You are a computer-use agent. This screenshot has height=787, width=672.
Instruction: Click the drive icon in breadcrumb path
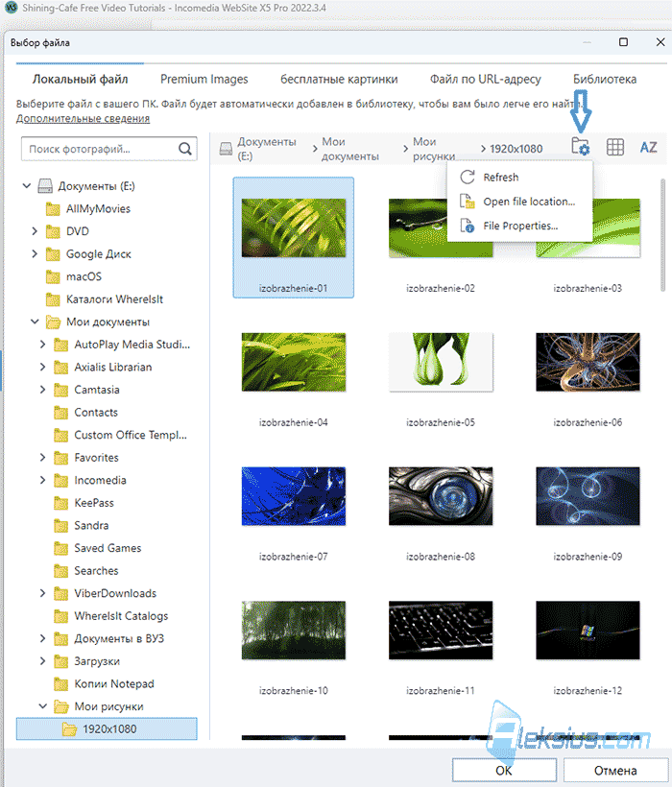[226, 149]
